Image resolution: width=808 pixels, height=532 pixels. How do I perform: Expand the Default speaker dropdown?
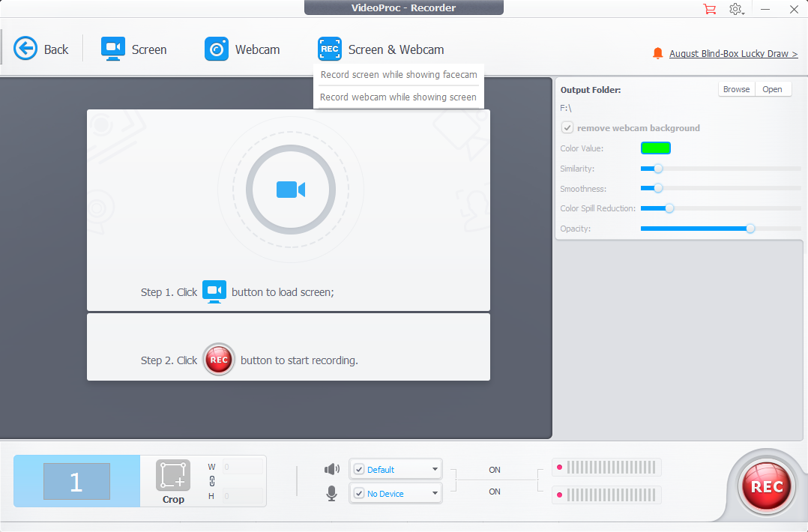(435, 469)
